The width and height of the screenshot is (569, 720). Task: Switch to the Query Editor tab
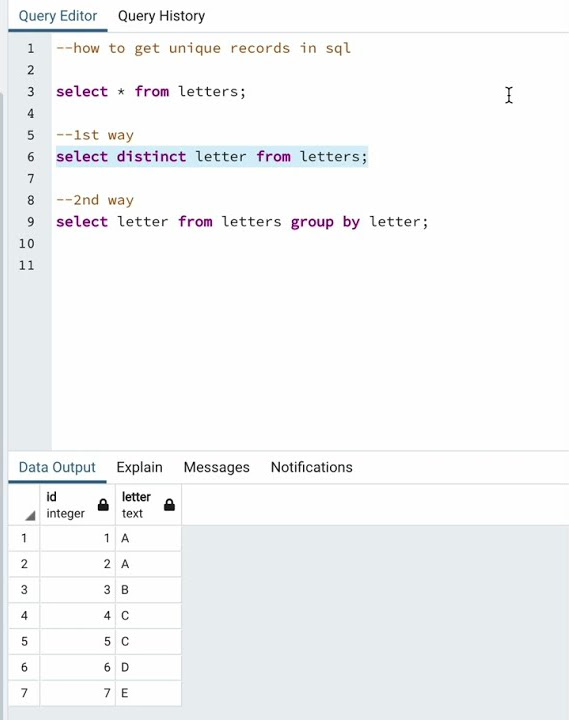[x=58, y=16]
